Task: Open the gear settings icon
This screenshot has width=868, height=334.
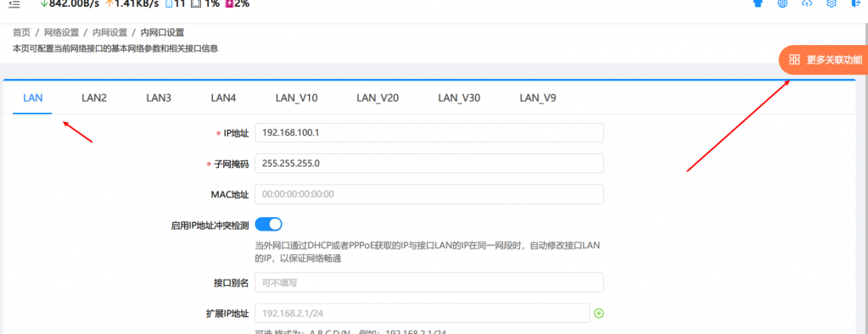Action: [x=832, y=3]
